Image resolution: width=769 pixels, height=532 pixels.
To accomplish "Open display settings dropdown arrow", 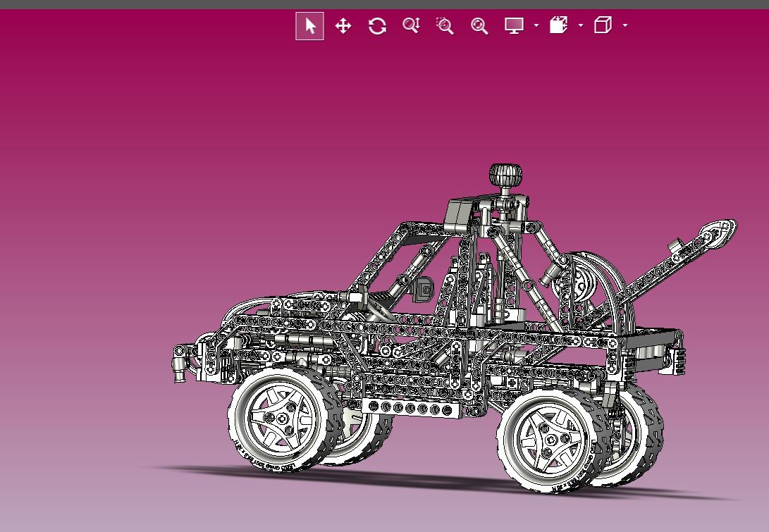I will [x=536, y=25].
